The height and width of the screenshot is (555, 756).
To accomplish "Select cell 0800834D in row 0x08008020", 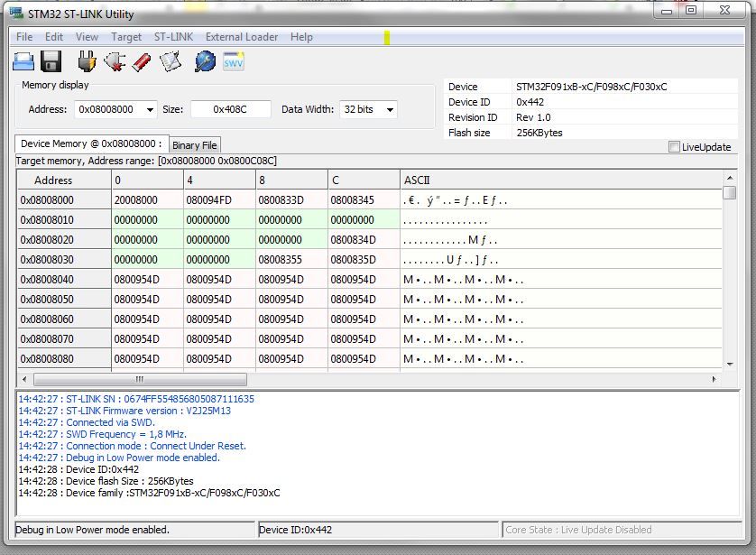I will (364, 240).
